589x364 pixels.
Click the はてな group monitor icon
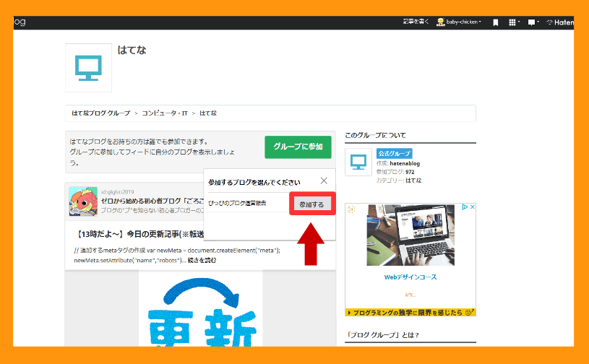[x=88, y=68]
